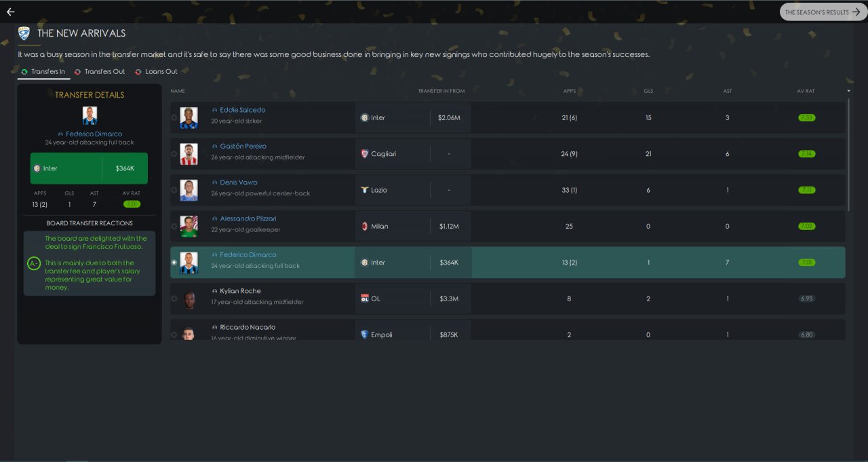Select Riccardo Nacarlo row radio button
The width and height of the screenshot is (868, 462).
pyautogui.click(x=174, y=334)
